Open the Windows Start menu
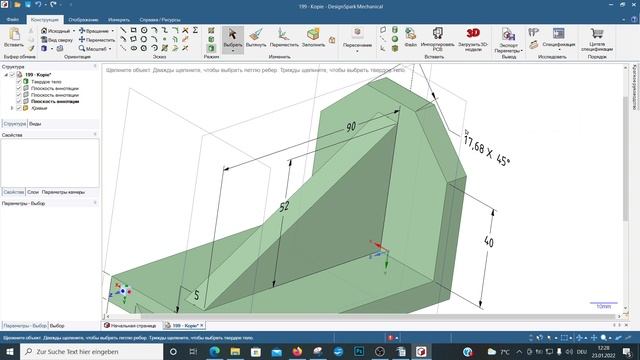Screen dimensions: 640x360 (10, 351)
